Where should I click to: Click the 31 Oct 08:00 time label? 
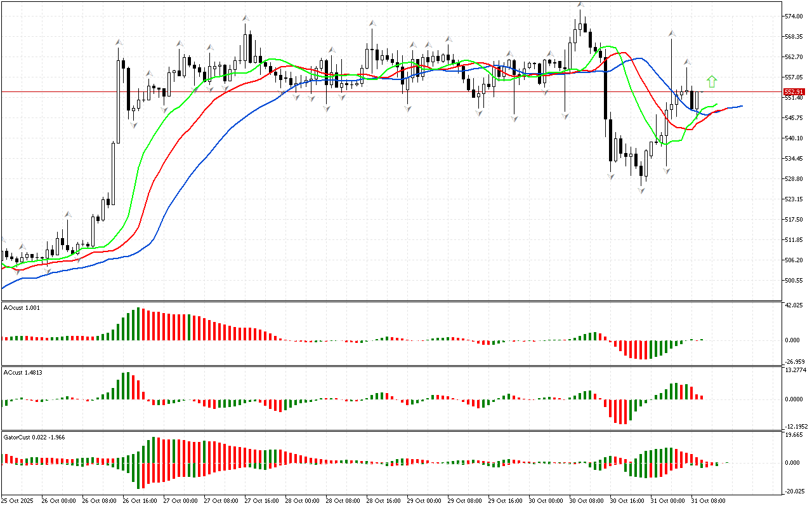(x=709, y=500)
